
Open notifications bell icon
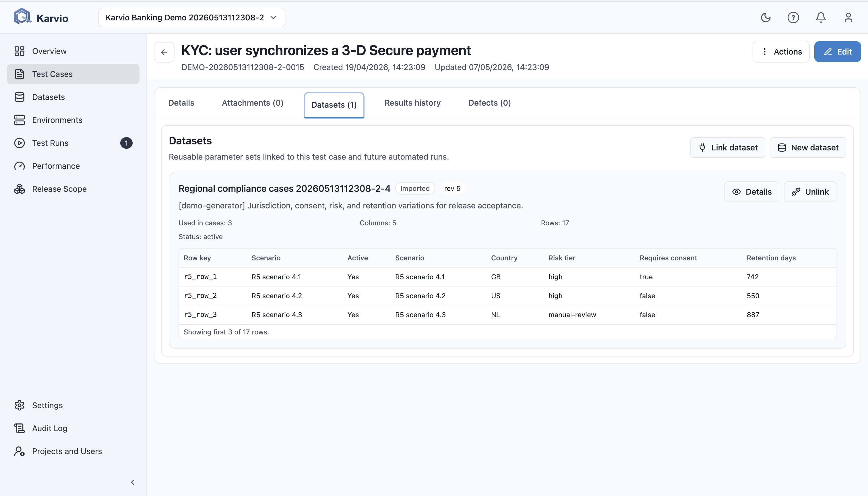coord(821,18)
